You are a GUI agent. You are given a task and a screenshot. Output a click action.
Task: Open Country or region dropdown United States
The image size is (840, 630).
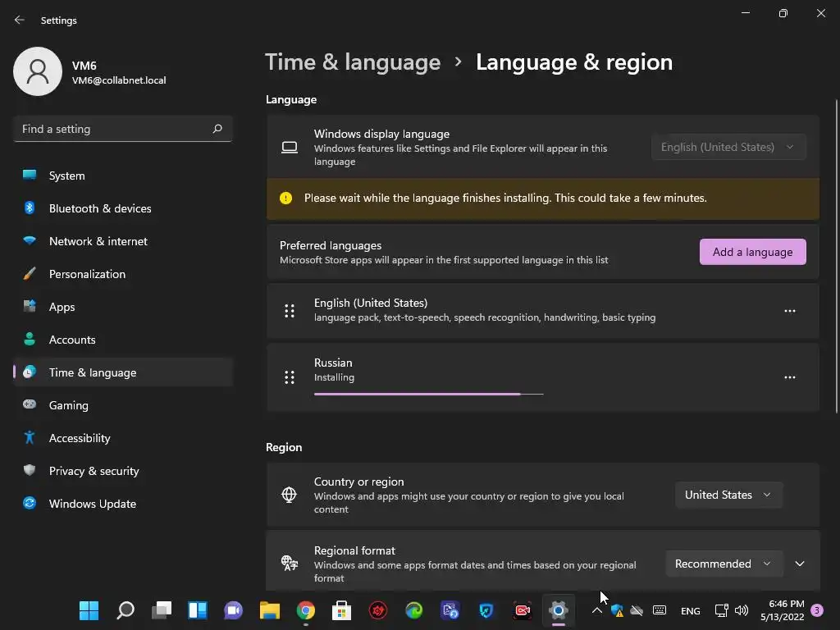click(728, 495)
